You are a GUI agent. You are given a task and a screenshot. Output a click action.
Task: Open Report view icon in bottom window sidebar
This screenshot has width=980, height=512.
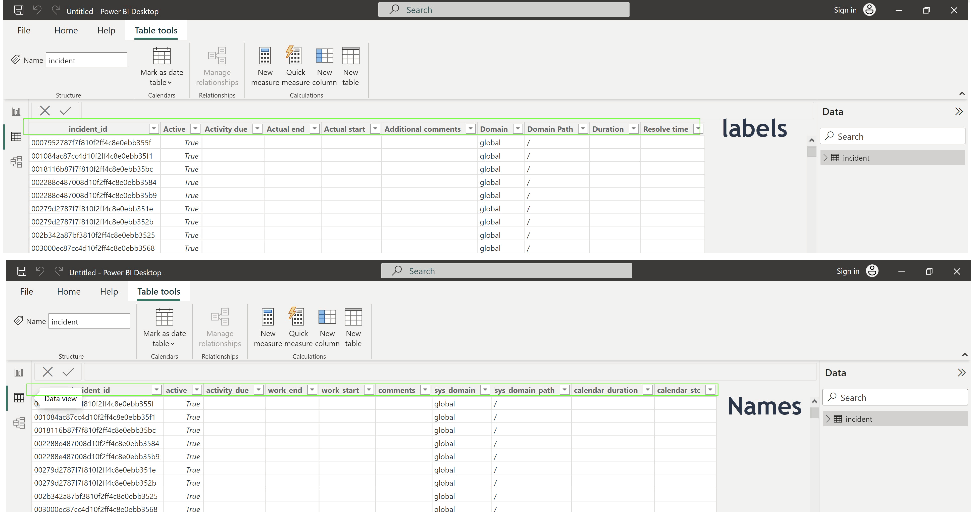[19, 373]
